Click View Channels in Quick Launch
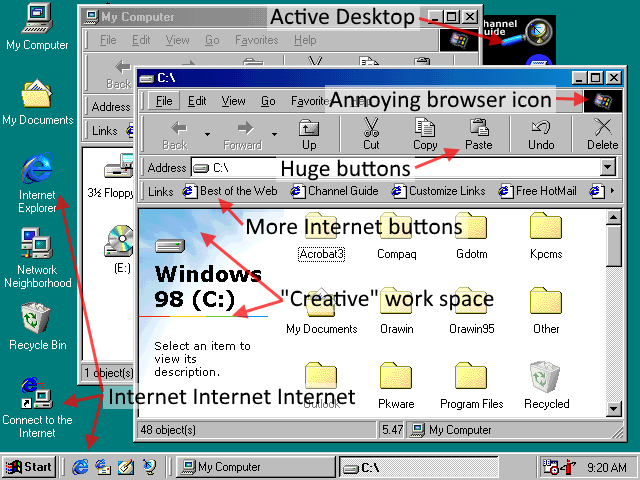The width and height of the screenshot is (640, 480). point(149,467)
